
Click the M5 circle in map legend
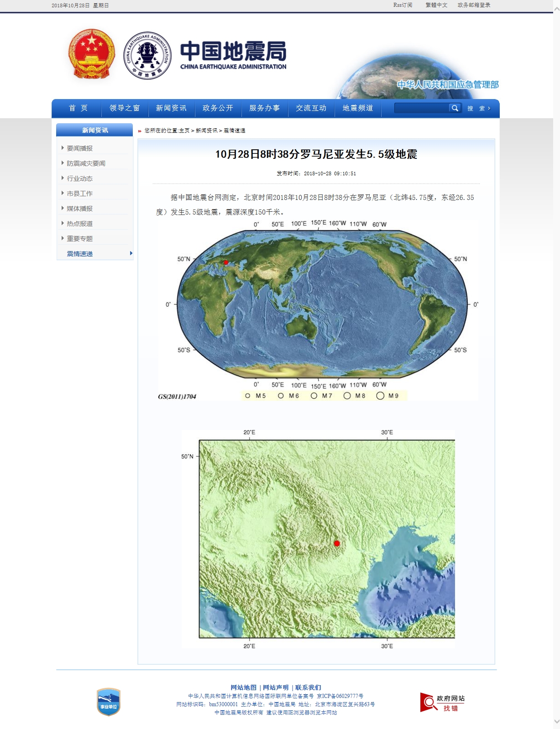(247, 396)
